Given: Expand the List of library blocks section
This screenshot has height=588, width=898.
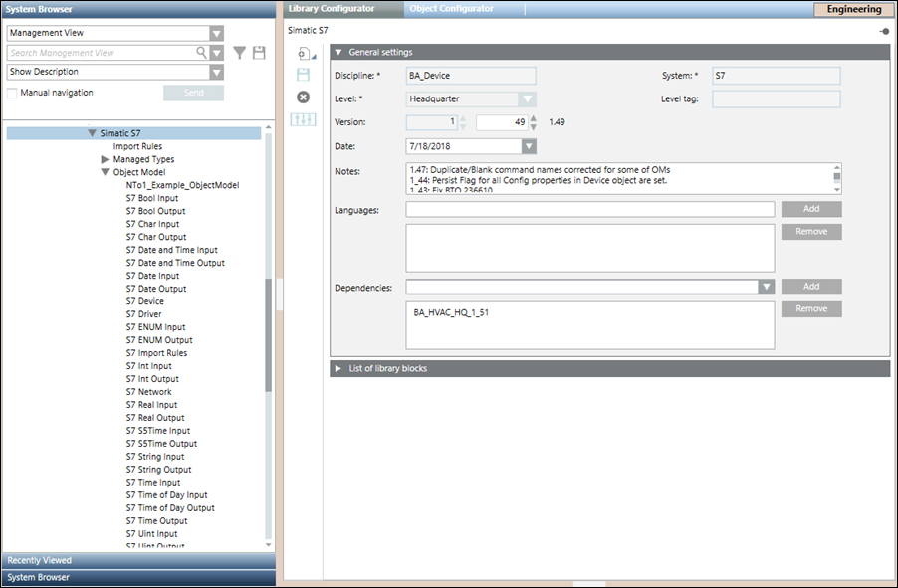Looking at the screenshot, I should pyautogui.click(x=338, y=369).
